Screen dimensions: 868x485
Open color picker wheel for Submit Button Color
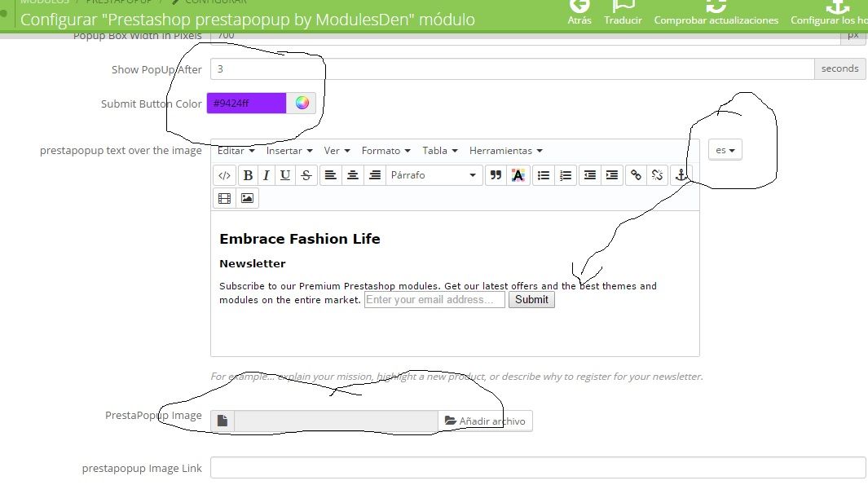(x=302, y=103)
